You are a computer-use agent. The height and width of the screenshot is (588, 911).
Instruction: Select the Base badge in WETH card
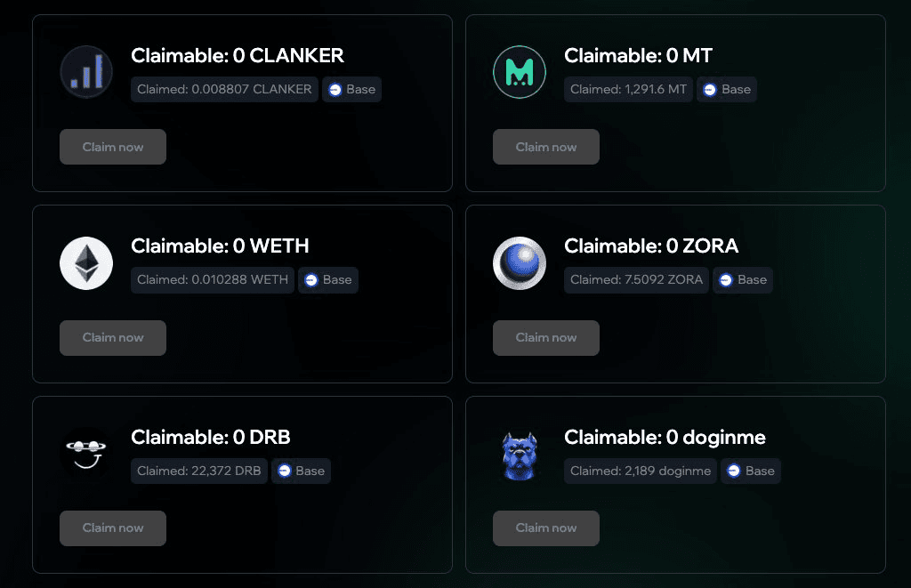point(328,280)
